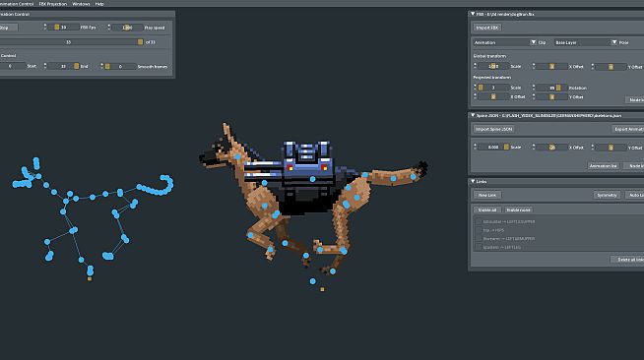Click the Global transform Scale slider
The image size is (644, 360).
click(493, 66)
